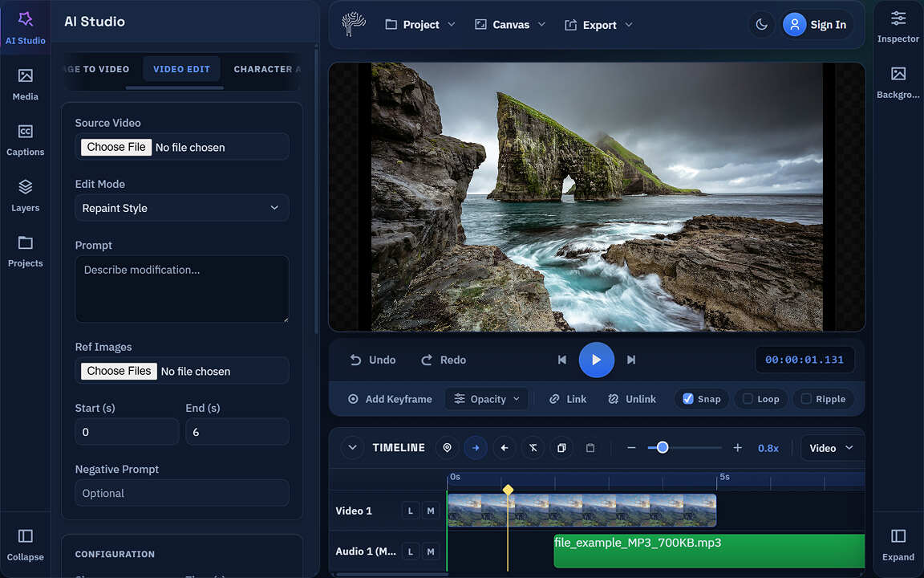Open the Export menu
924x578 pixels.
coord(598,24)
